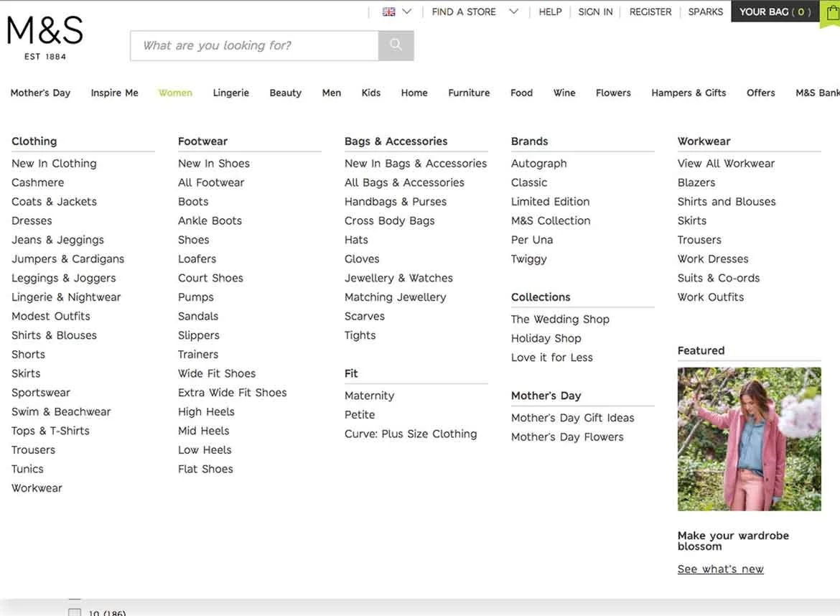Image resolution: width=840 pixels, height=616 pixels.
Task: Click Mother's Day Flowers
Action: tap(566, 437)
